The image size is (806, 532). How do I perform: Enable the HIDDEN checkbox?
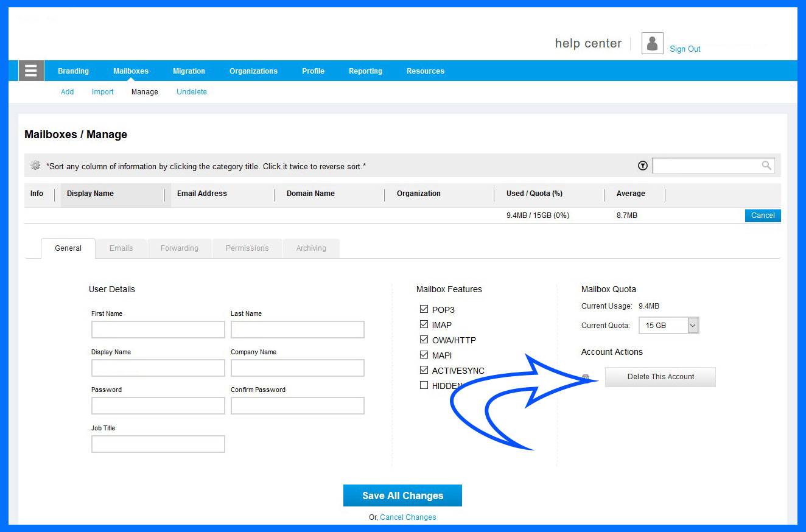424,385
